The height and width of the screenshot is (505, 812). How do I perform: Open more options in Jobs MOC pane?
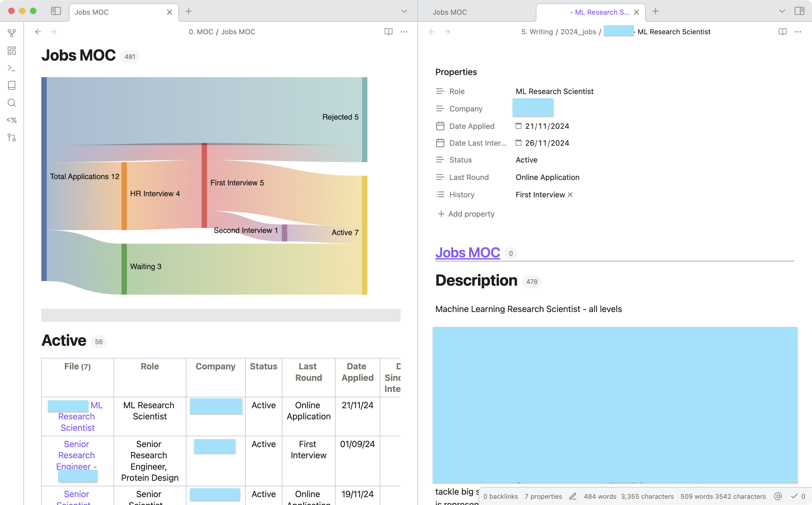click(x=404, y=32)
